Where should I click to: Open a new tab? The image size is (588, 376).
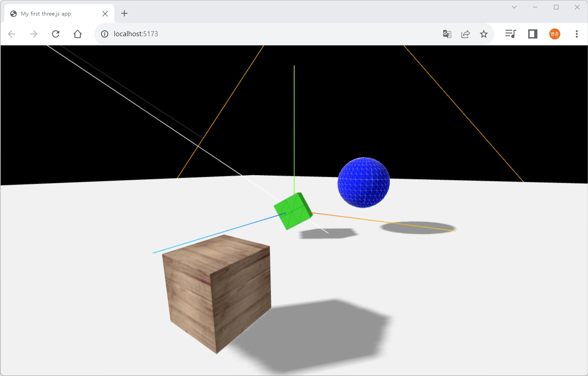[x=124, y=14]
